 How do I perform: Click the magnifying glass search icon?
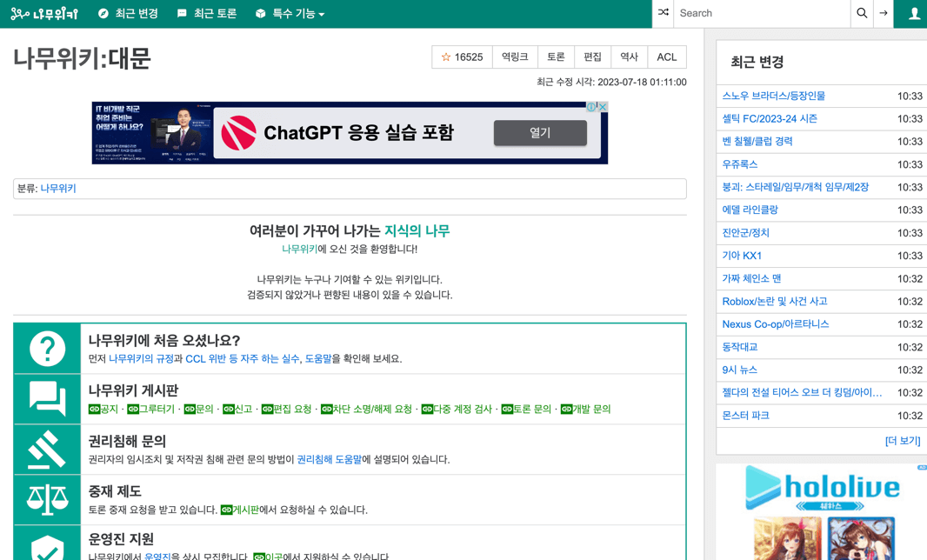pos(861,13)
